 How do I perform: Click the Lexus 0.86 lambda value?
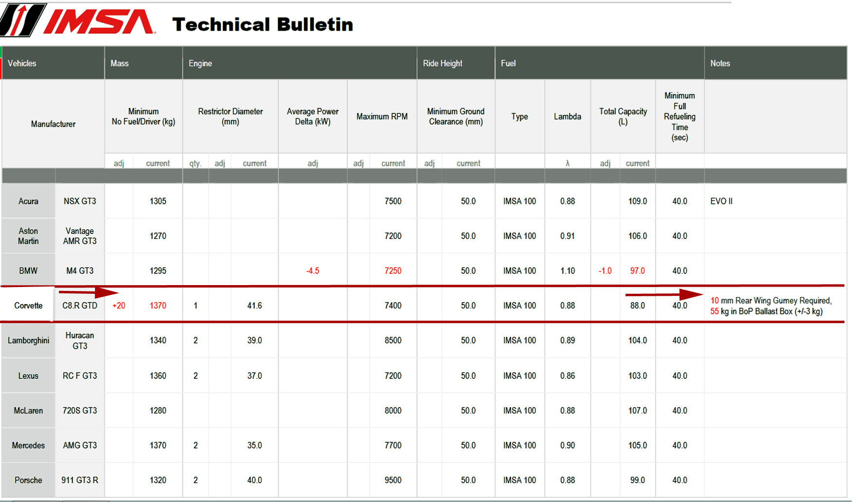[x=567, y=376]
